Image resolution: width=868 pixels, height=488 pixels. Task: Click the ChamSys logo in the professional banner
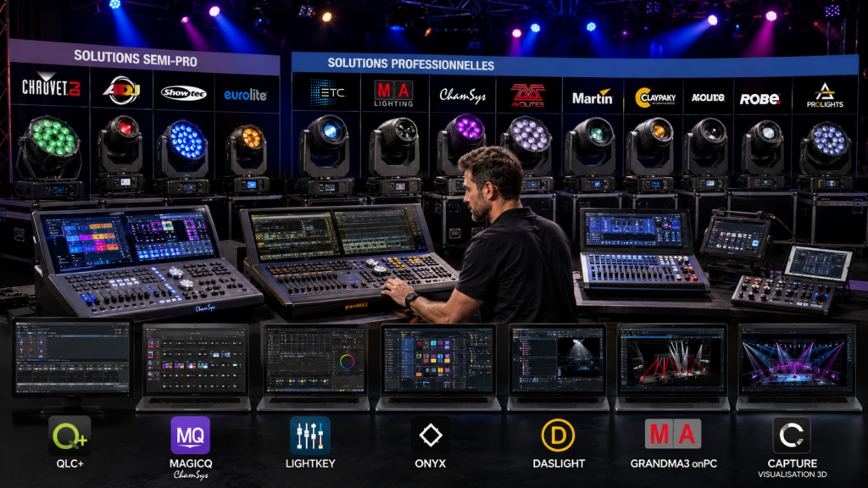click(x=462, y=96)
